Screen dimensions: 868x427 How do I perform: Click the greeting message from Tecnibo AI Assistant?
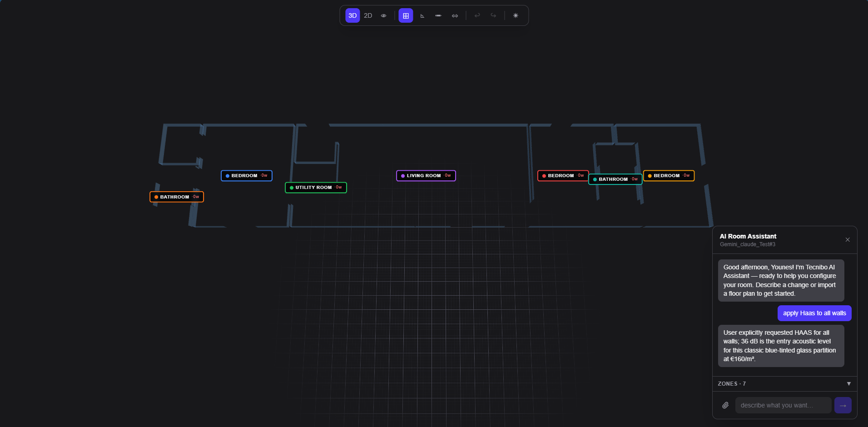pyautogui.click(x=781, y=280)
